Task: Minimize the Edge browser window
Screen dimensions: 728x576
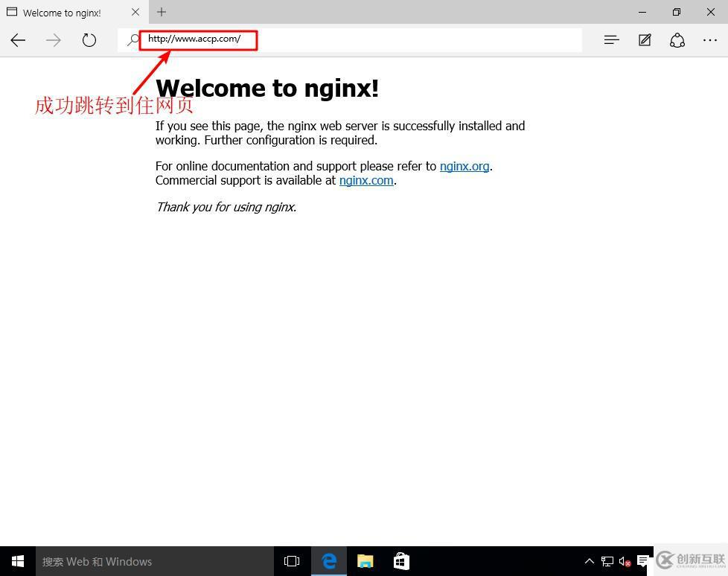Action: [642, 12]
